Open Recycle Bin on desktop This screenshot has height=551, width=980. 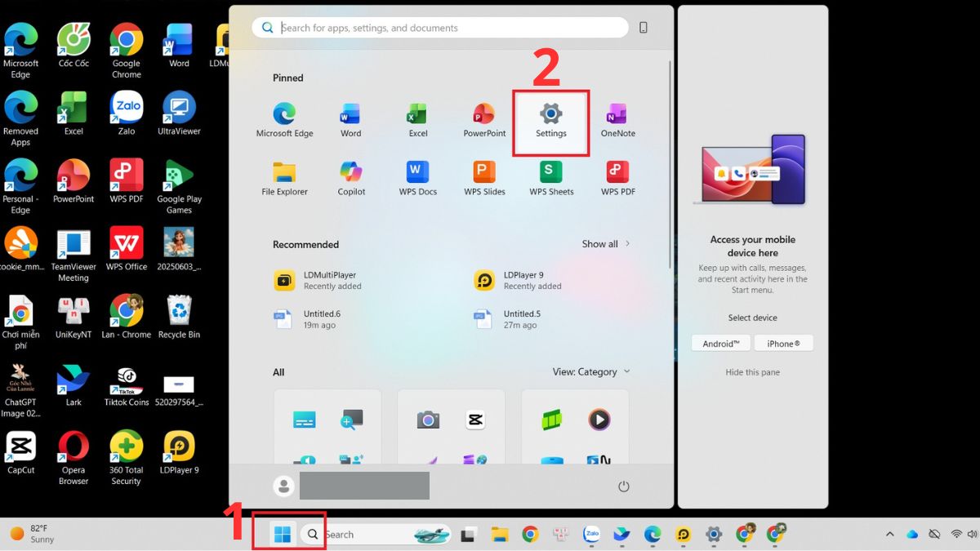click(179, 317)
